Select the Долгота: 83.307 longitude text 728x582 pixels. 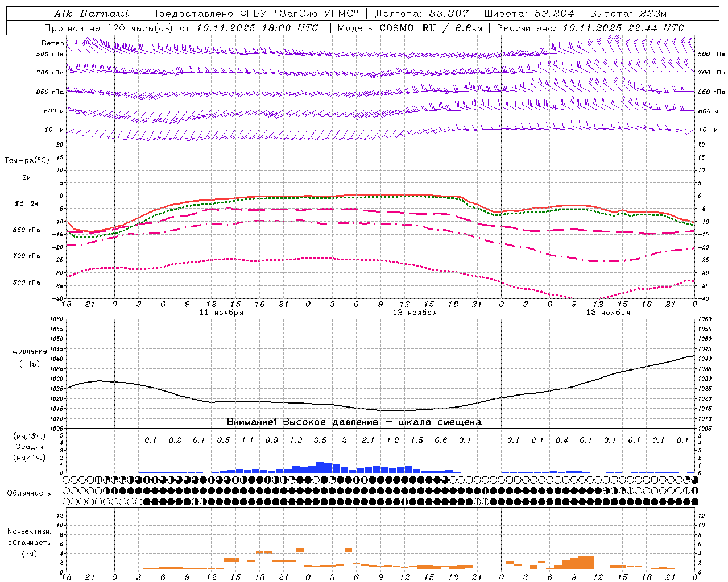click(422, 14)
